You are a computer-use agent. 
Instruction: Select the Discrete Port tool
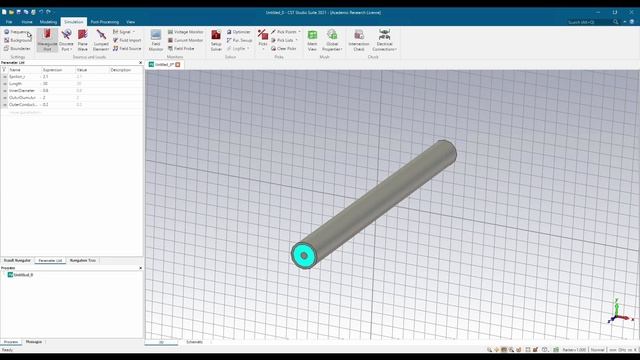66,40
